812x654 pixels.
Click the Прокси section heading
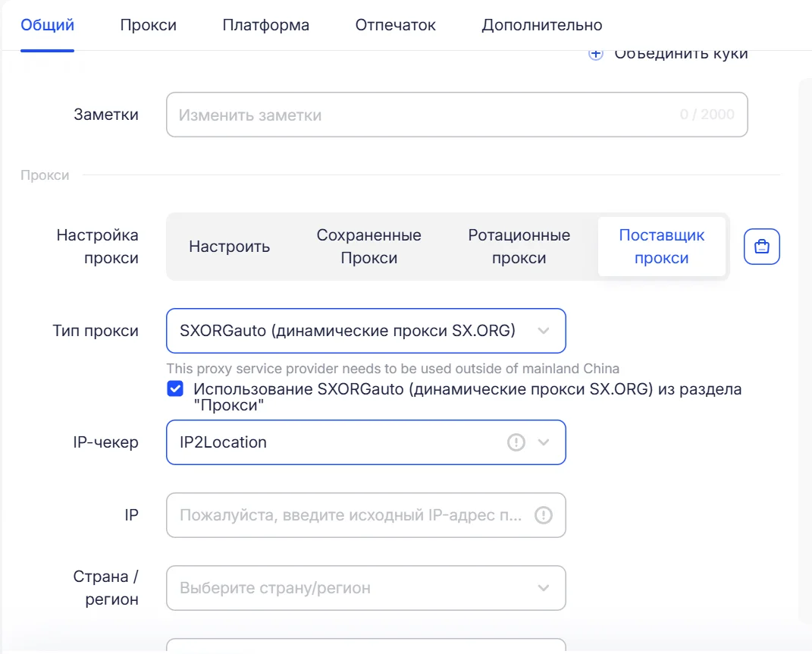tap(45, 175)
